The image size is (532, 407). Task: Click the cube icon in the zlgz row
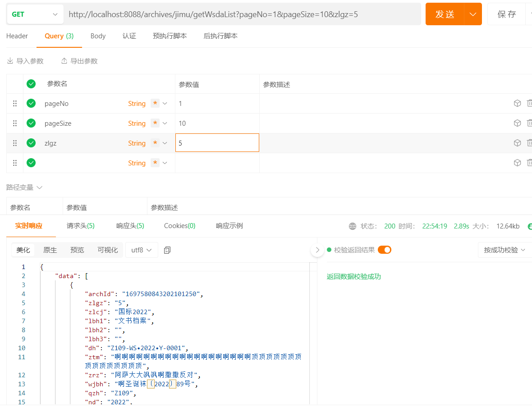point(517,143)
